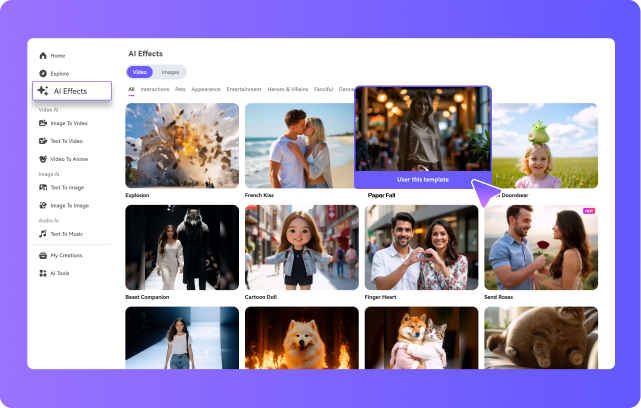Click the Text To Image icon

point(43,188)
